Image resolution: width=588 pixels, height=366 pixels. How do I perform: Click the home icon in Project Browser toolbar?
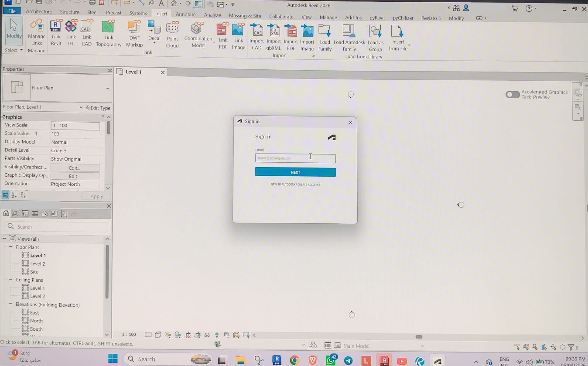[x=6, y=214]
